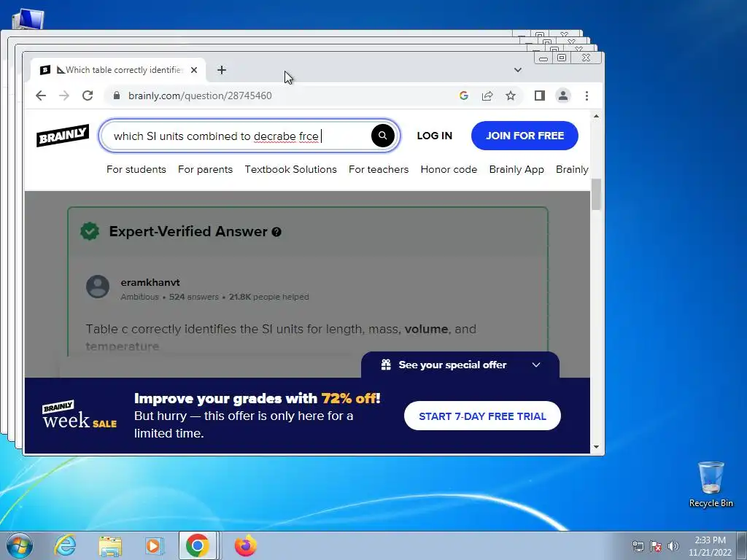Reload the Brainly page
Image resolution: width=747 pixels, height=560 pixels.
click(x=88, y=96)
